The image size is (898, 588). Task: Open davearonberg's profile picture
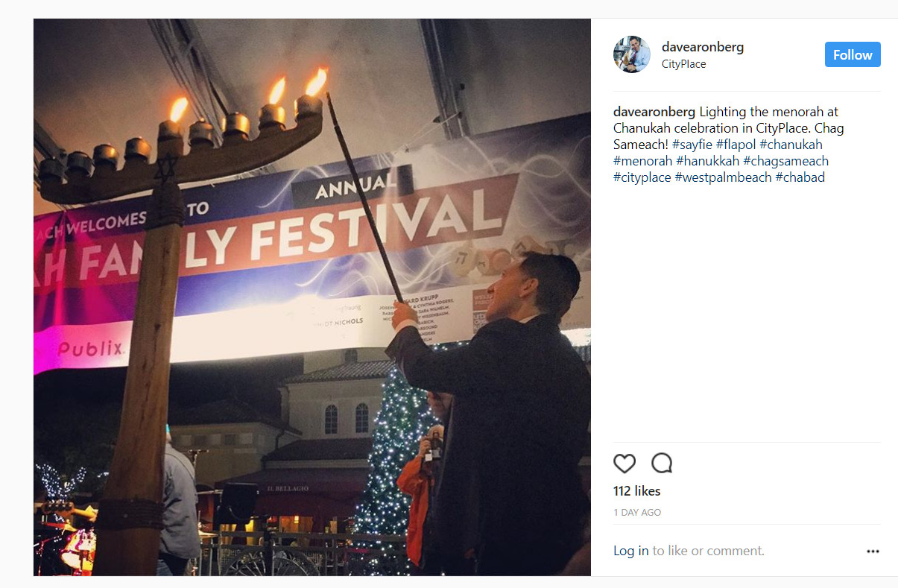click(632, 54)
